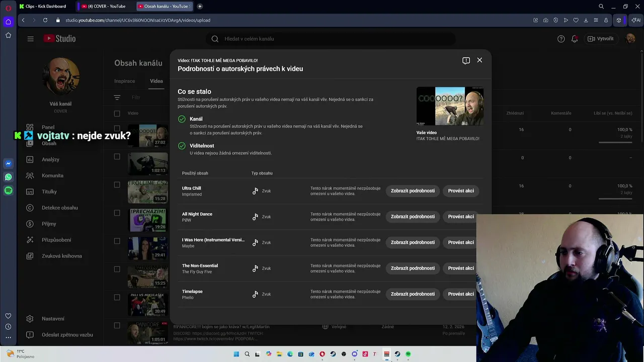
Task: Open Opera AI assistant button
Action: 636,20
